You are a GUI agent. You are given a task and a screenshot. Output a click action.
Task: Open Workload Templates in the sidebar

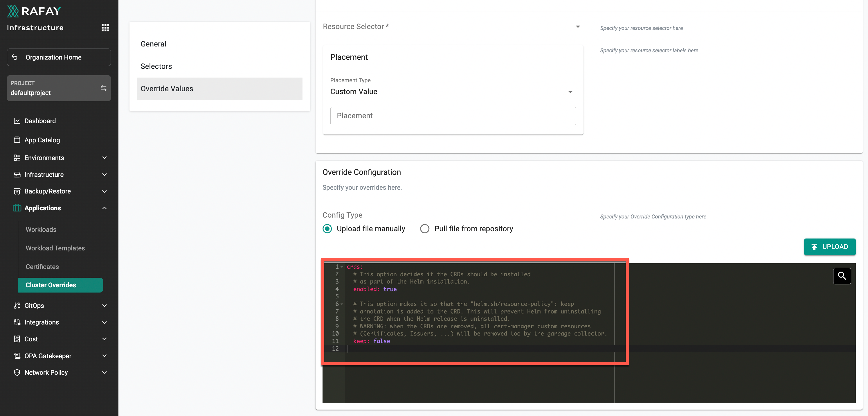pyautogui.click(x=55, y=248)
